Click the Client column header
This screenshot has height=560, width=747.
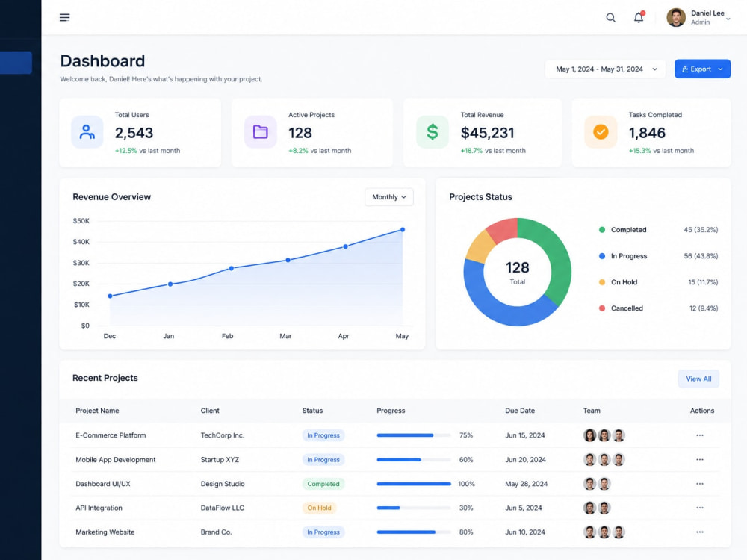[x=210, y=411]
